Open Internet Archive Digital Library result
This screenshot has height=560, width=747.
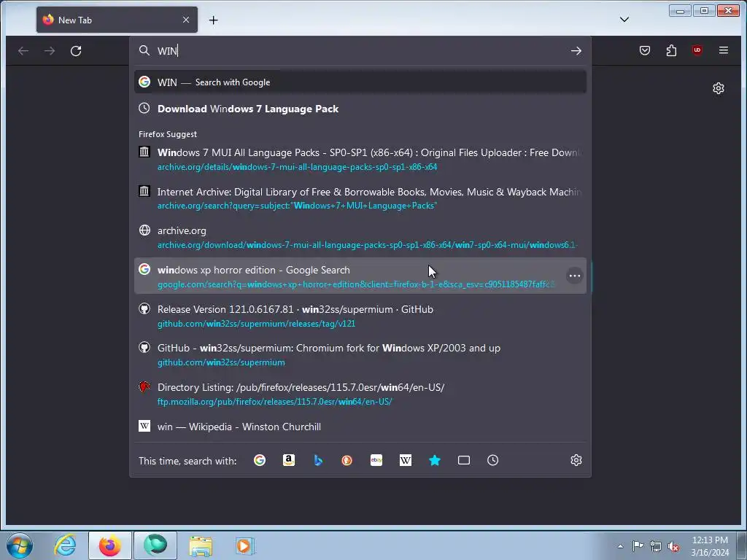pos(360,198)
